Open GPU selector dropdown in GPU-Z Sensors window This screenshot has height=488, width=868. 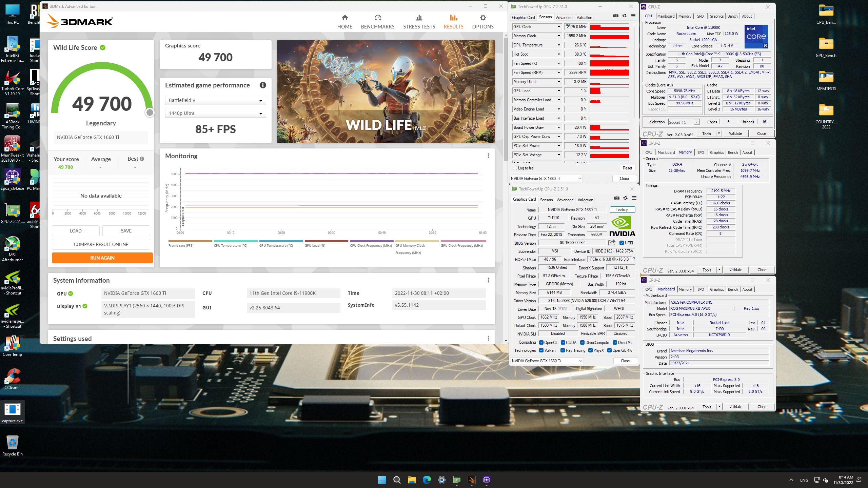click(x=546, y=179)
